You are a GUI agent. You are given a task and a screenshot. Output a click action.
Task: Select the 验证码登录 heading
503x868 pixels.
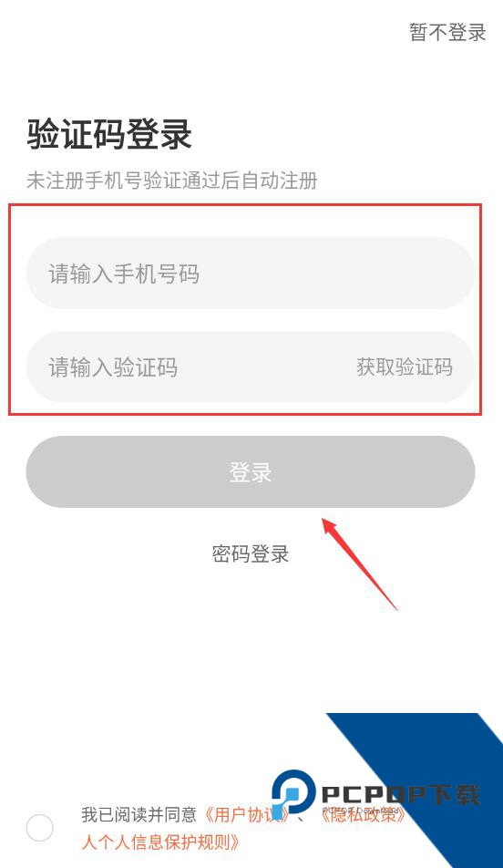[x=109, y=134]
